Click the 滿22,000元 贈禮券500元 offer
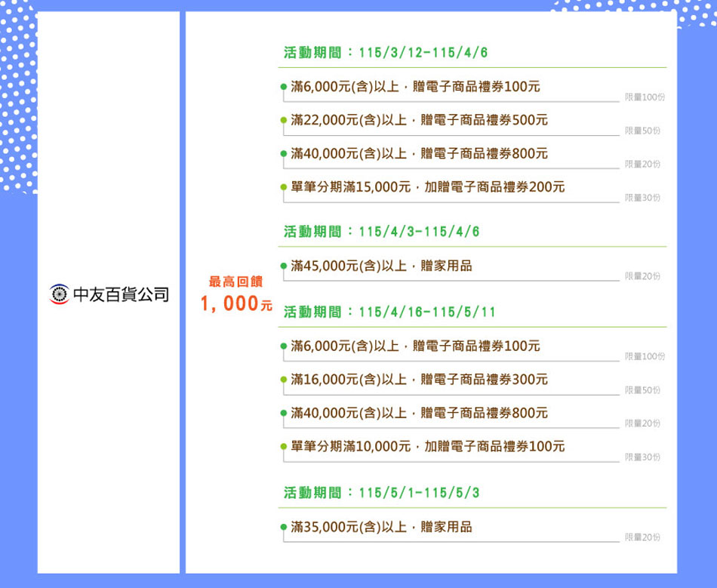This screenshot has height=588, width=717. coord(419,120)
